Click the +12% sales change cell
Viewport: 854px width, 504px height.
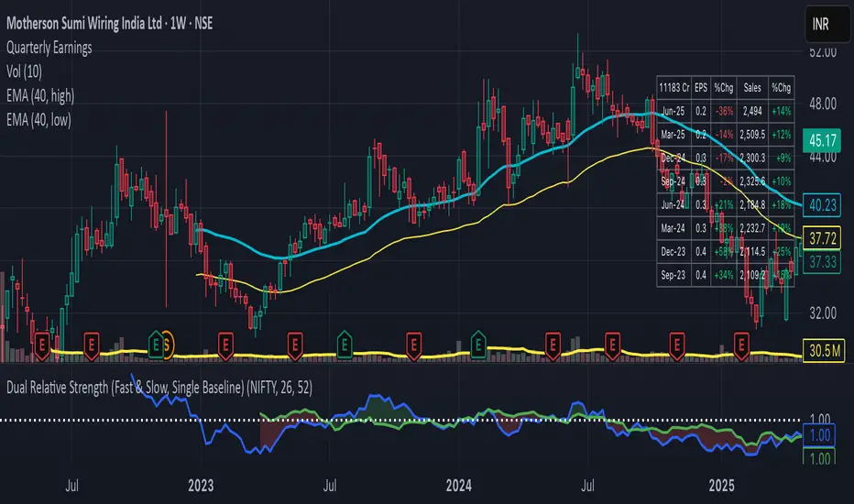[781, 135]
